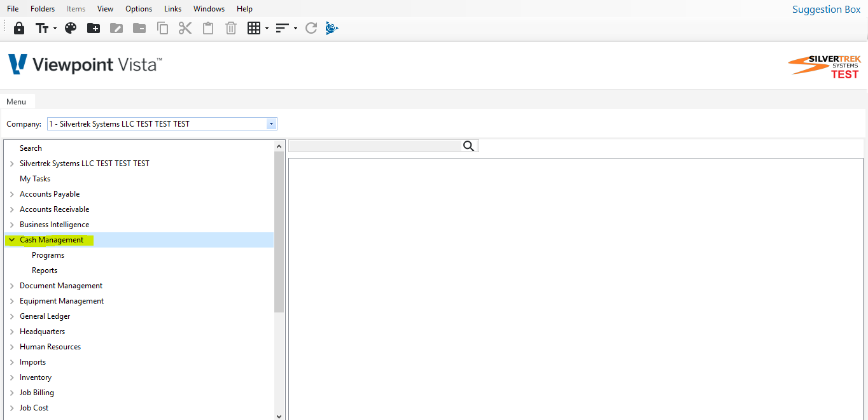
Task: Click the scissors cut icon
Action: [185, 28]
